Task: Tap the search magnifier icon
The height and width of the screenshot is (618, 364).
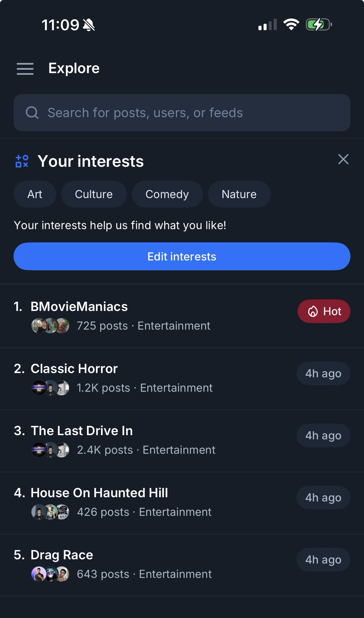Action: pos(32,113)
